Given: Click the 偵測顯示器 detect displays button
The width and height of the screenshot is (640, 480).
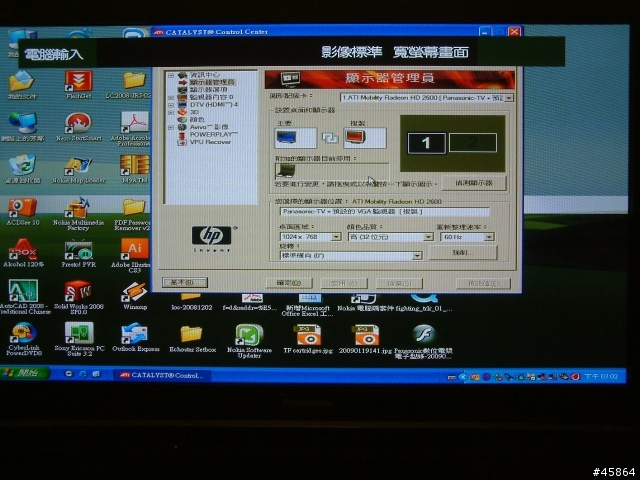Looking at the screenshot, I should pyautogui.click(x=473, y=183).
